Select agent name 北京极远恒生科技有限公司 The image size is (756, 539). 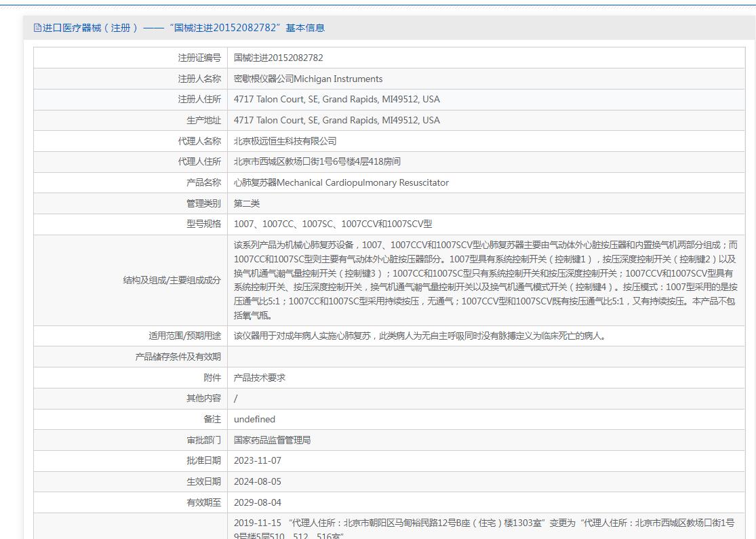[x=285, y=141]
